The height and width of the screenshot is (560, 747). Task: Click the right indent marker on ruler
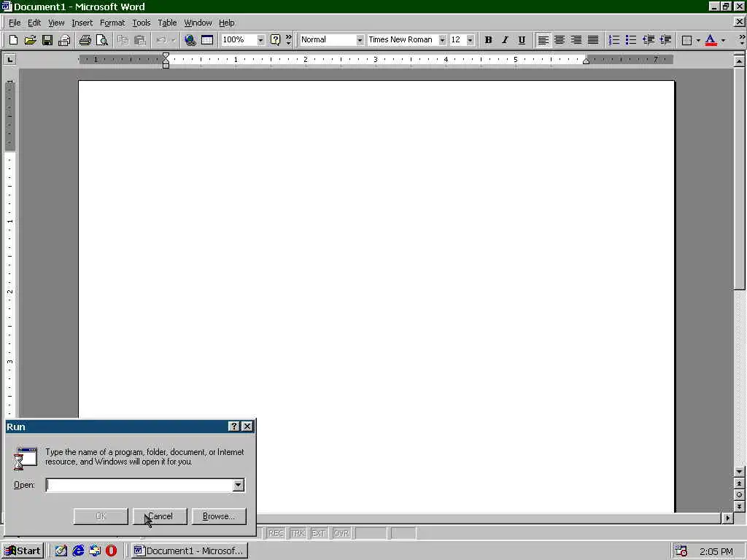click(x=586, y=61)
